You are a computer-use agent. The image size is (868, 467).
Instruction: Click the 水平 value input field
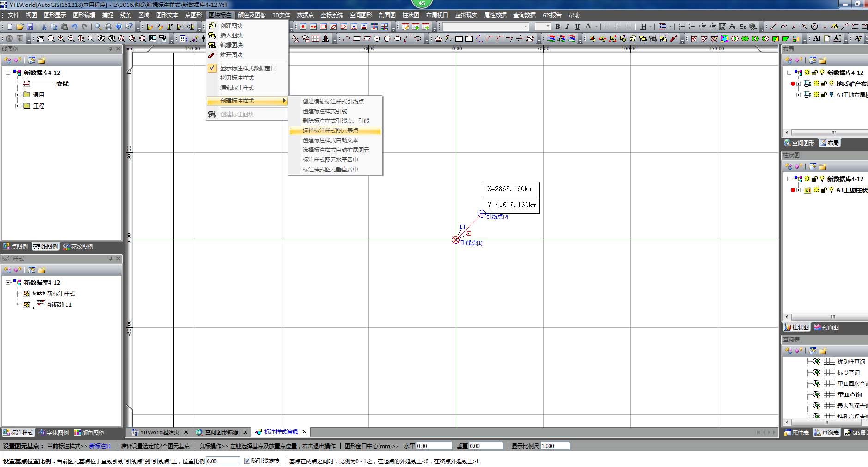(434, 446)
